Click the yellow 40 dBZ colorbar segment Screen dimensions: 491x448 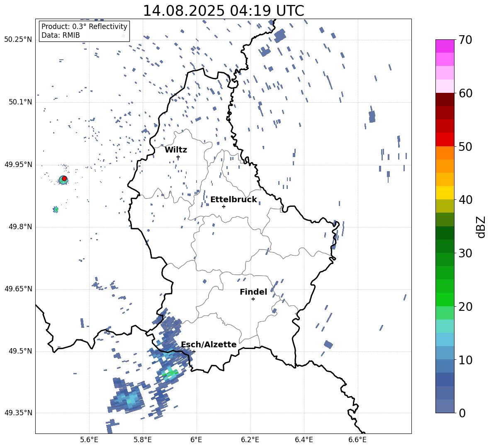click(445, 193)
